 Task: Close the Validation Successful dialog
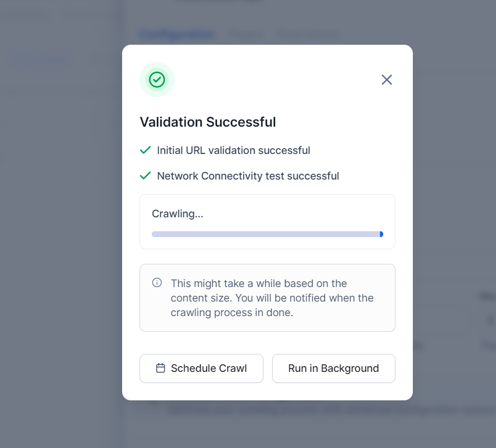click(x=387, y=80)
